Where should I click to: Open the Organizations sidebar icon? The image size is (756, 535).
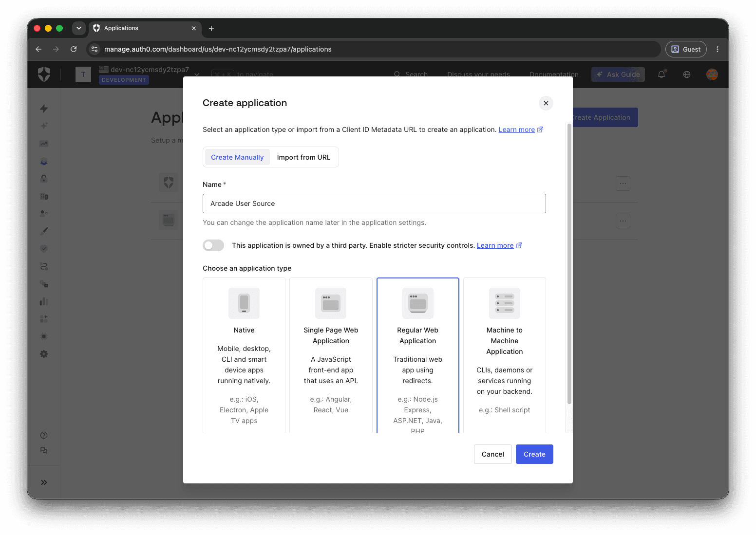[x=44, y=196]
